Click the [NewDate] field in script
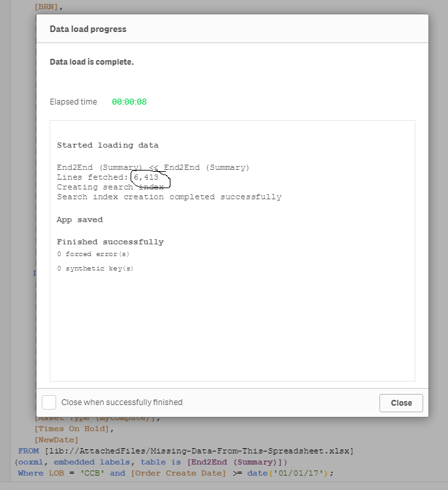 pos(56,440)
